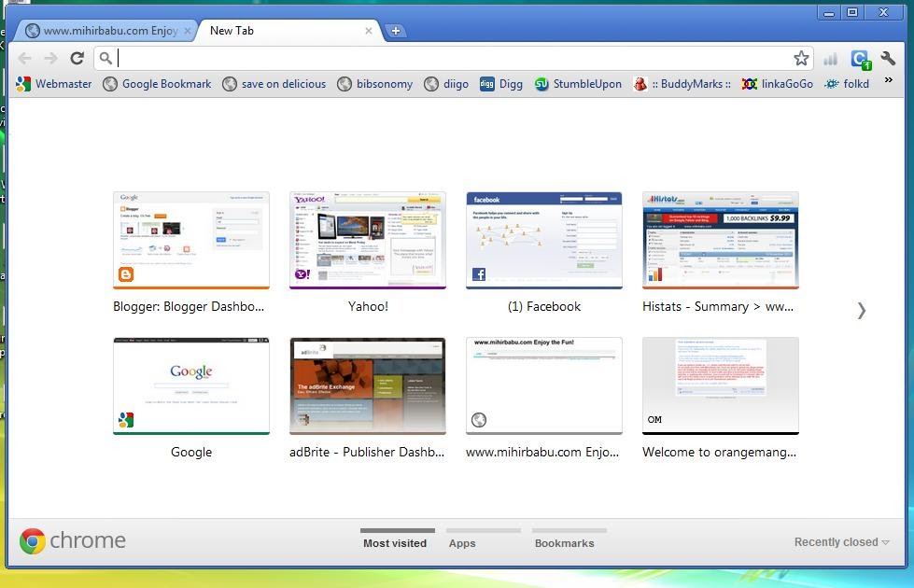Click the 'Google' title link under thumbnail

191,453
